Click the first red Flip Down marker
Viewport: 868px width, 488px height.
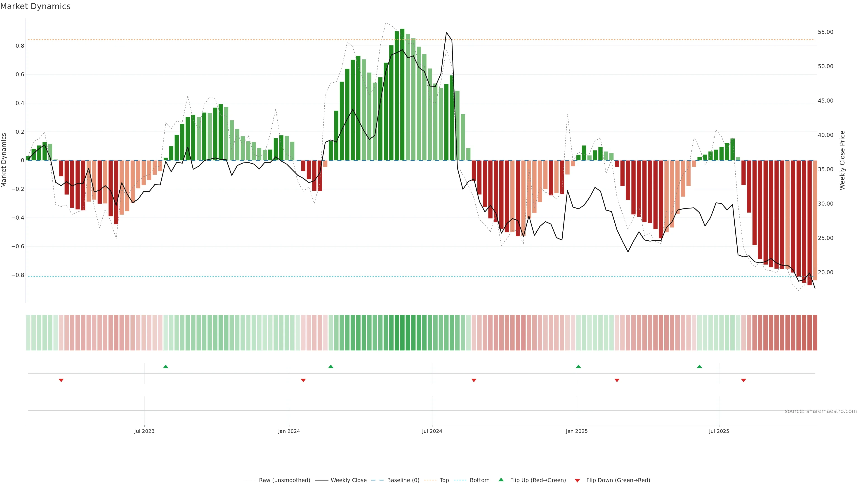[x=61, y=380]
